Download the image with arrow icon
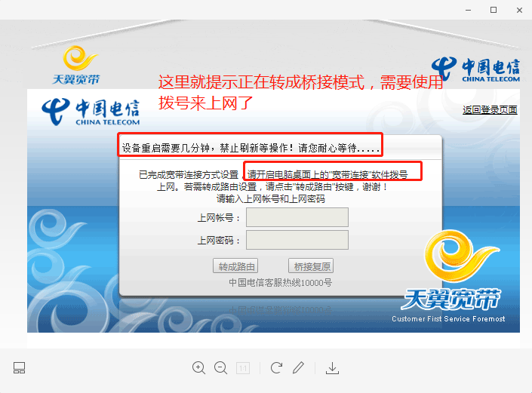This screenshot has height=393, width=532. 332,368
